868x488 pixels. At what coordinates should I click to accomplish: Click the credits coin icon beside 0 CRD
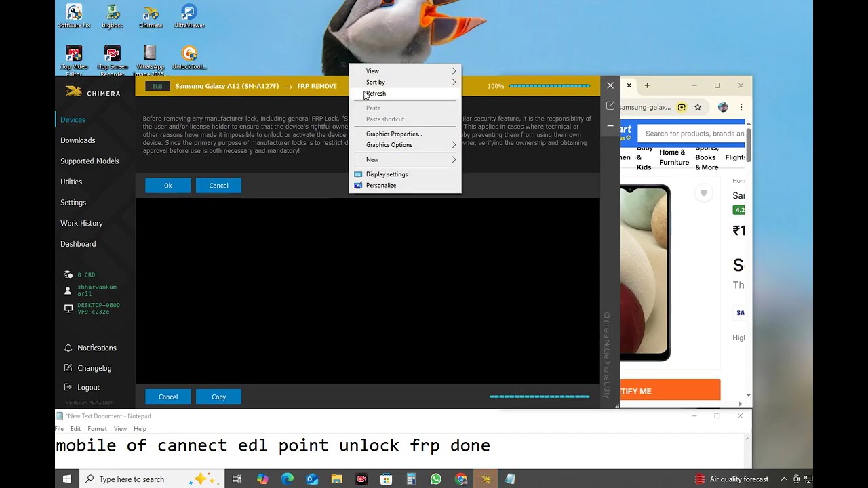(x=68, y=274)
